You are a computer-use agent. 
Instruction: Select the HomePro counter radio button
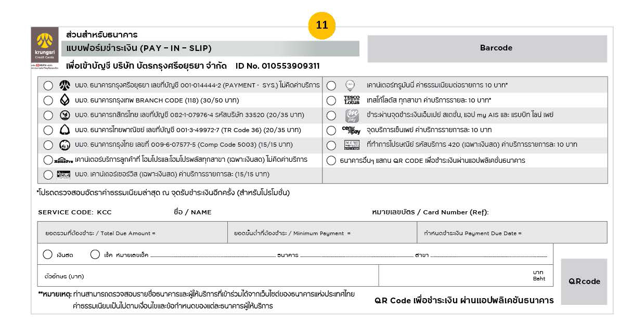pyautogui.click(x=48, y=160)
